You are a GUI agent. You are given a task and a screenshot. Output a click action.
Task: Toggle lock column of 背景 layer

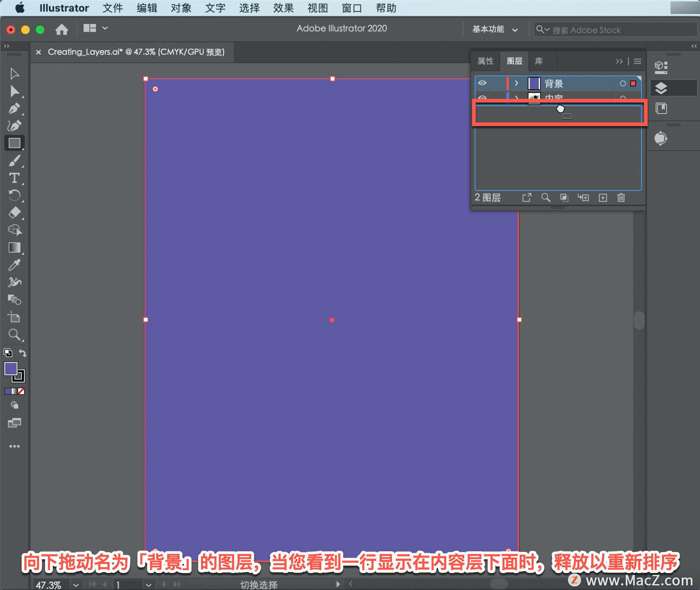point(497,84)
